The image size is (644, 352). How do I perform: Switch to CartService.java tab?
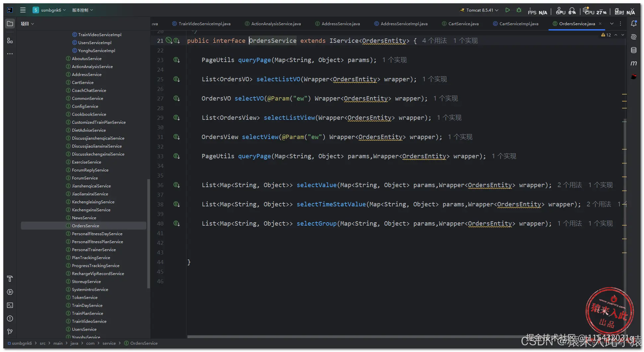click(x=460, y=24)
